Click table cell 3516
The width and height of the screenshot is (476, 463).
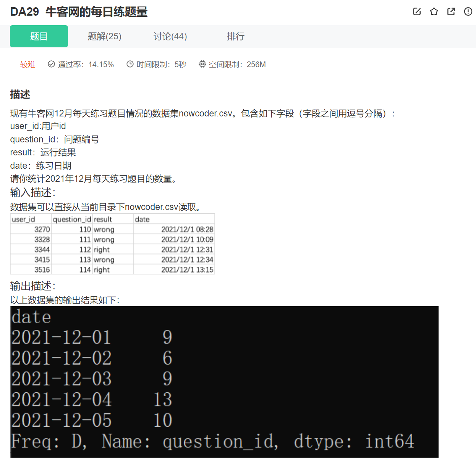pyautogui.click(x=31, y=269)
